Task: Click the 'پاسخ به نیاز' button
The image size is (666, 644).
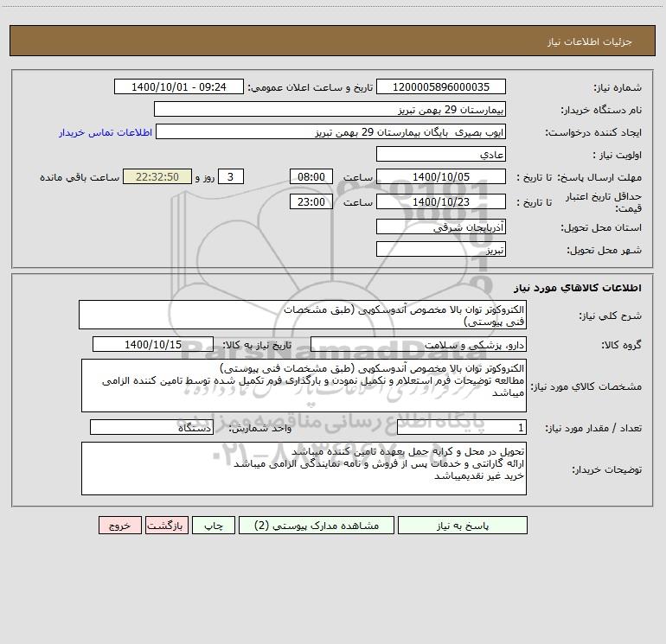Action: [x=463, y=526]
